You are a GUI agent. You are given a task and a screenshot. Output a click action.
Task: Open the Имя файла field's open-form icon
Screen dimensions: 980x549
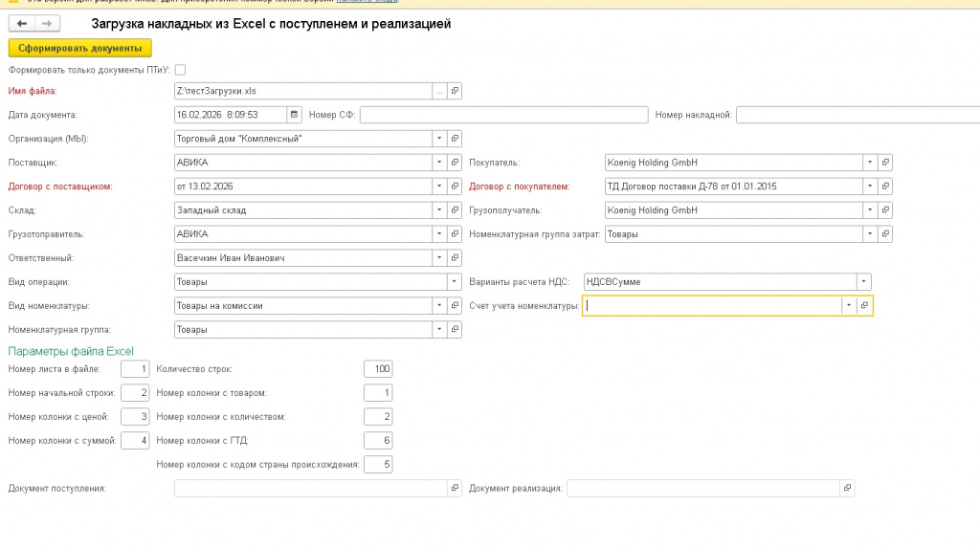(x=455, y=91)
